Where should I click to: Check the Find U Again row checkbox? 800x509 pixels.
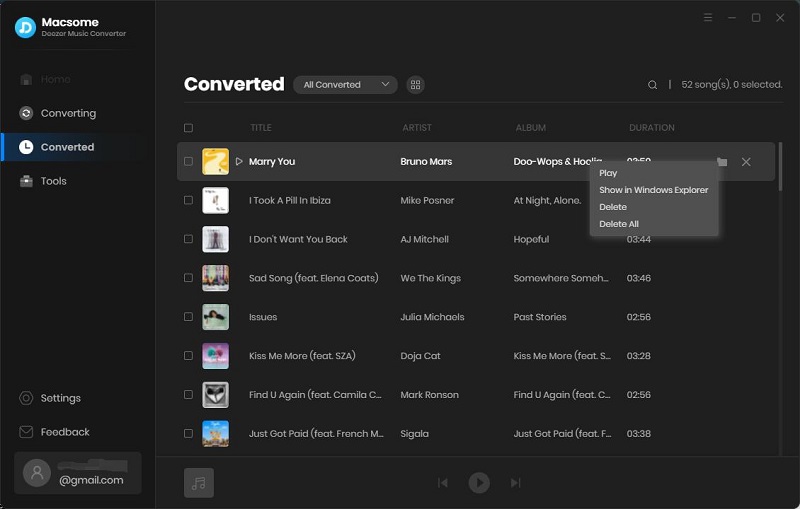(x=188, y=394)
